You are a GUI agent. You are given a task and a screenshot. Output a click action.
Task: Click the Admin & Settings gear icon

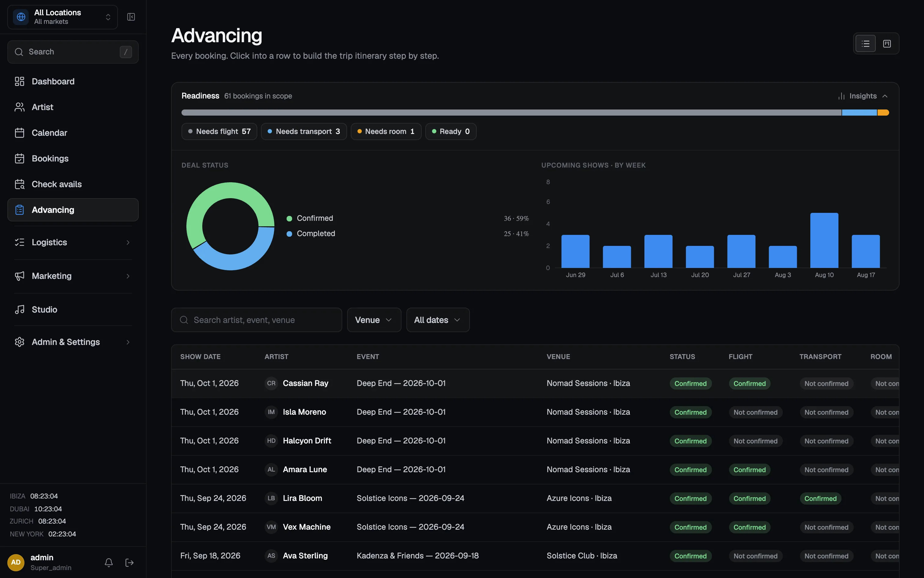pos(20,342)
